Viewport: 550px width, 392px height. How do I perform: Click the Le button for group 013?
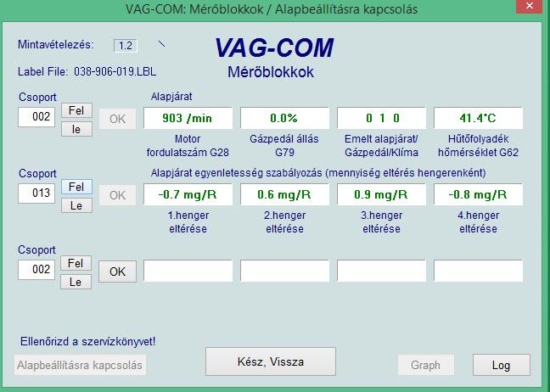[x=76, y=205]
